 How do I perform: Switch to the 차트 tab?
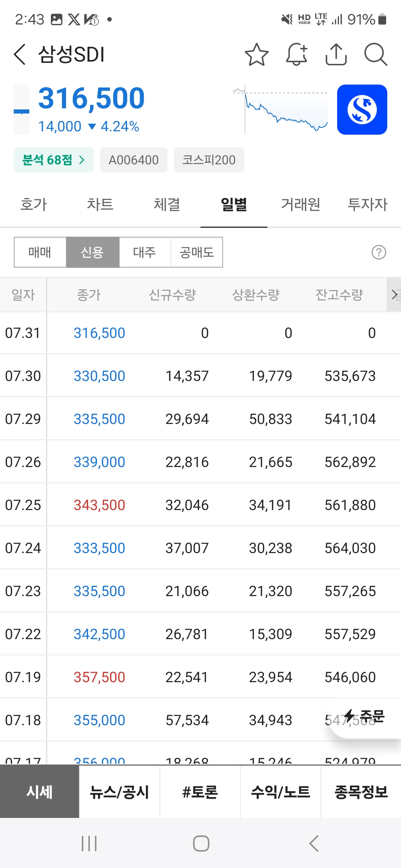click(100, 204)
